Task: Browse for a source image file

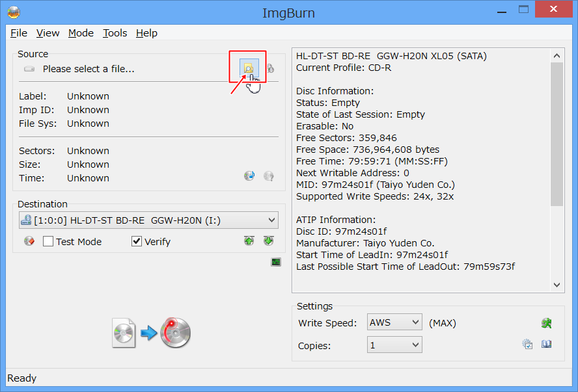Action: tap(249, 68)
